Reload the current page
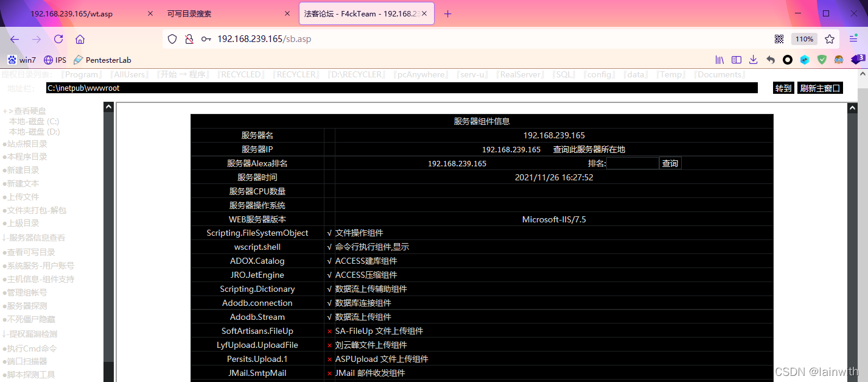 (58, 39)
